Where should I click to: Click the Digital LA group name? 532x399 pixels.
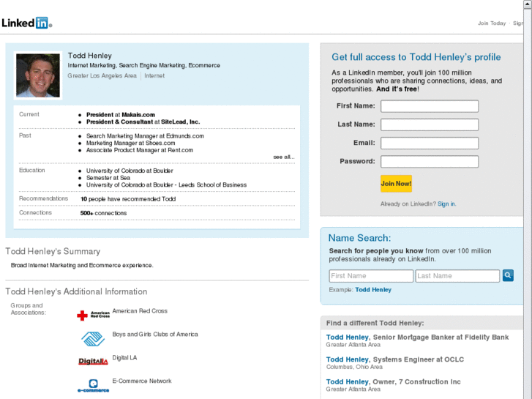click(x=124, y=357)
